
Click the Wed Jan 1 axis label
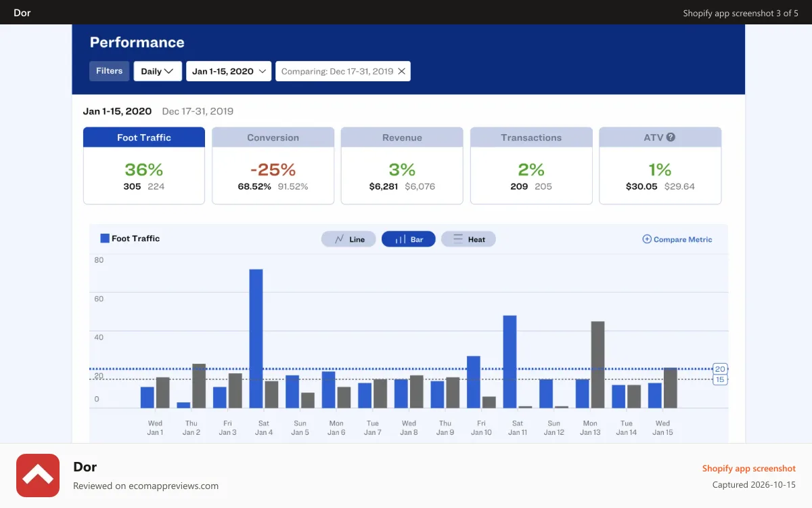click(155, 428)
